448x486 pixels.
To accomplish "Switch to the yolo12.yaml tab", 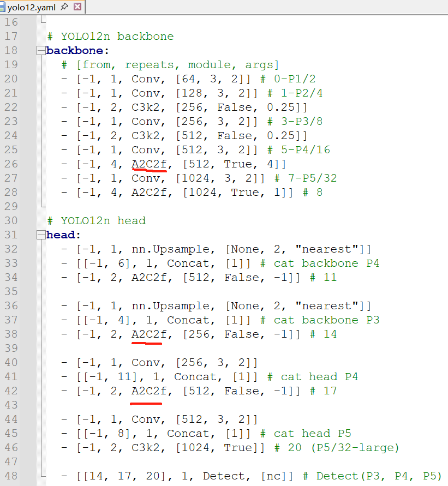I will tap(32, 7).
